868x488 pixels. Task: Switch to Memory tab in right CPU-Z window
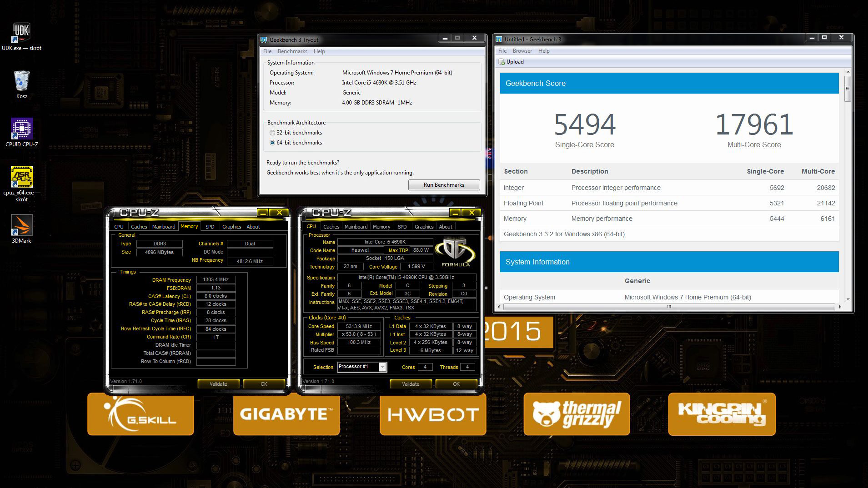coord(381,227)
